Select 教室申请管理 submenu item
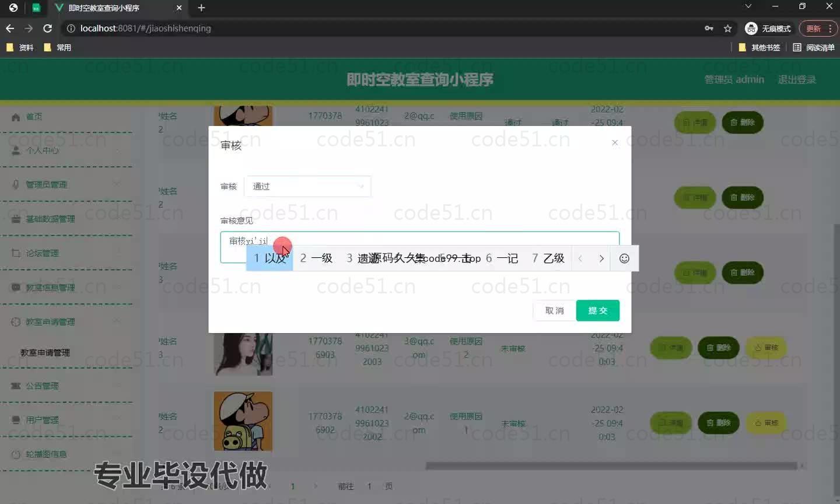 [45, 352]
